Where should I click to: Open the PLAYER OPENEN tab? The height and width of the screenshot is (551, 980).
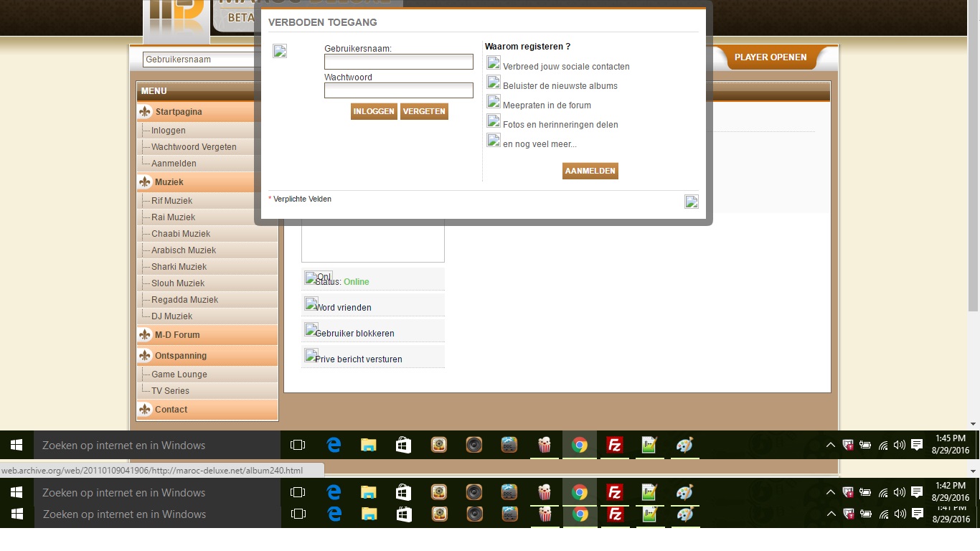click(x=771, y=57)
